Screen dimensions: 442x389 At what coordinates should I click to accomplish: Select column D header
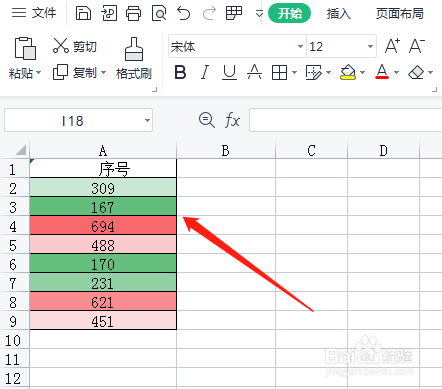coord(384,151)
